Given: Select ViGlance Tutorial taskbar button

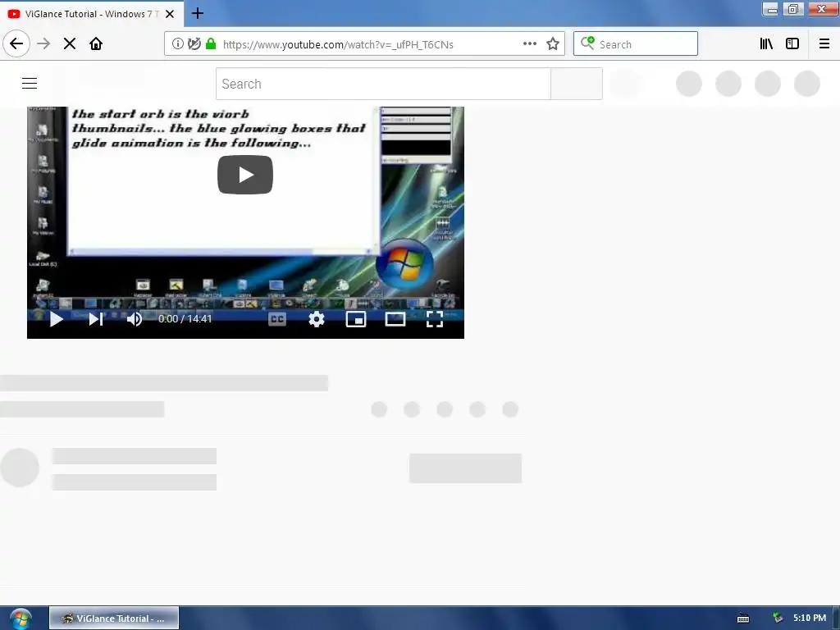Looking at the screenshot, I should pyautogui.click(x=114, y=619).
